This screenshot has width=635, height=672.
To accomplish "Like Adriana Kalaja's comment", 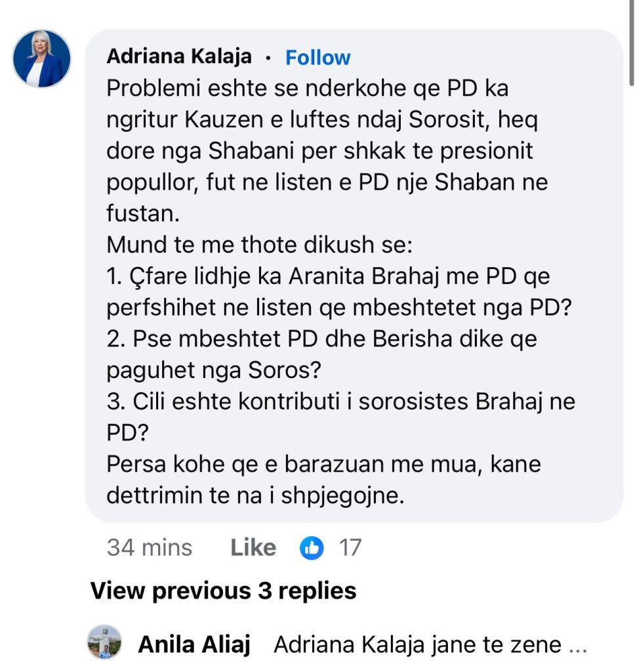I will point(253,548).
